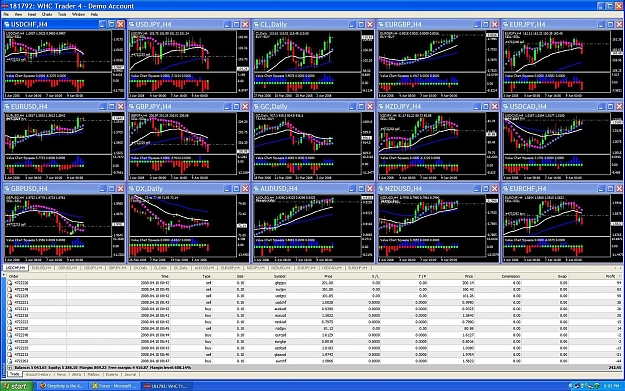625x391 pixels.
Task: Sort orders by the Commission column header
Action: (x=510, y=276)
